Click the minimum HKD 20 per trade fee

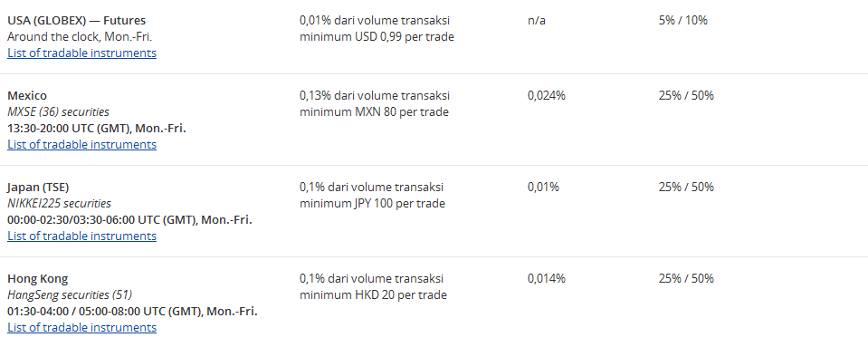coord(373,294)
